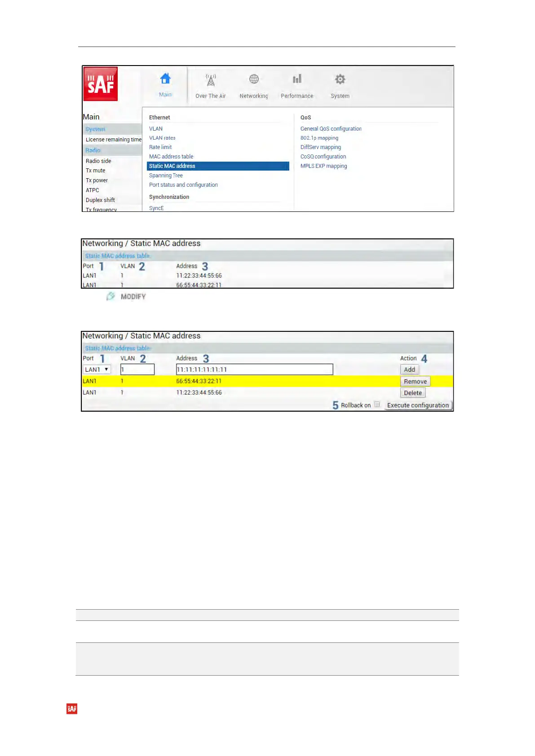Viewport: 535px width, 756px height.
Task: Toggle the Rollback on checkbox
Action: coord(377,404)
